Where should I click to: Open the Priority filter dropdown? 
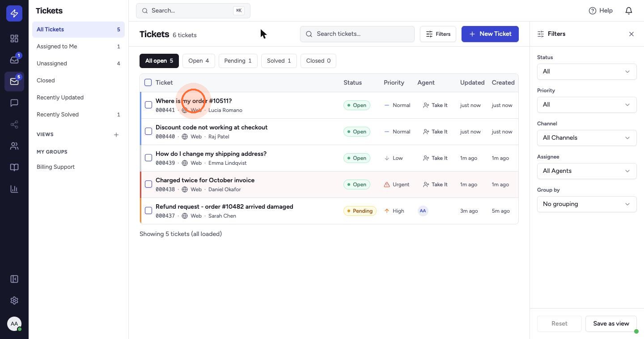587,105
